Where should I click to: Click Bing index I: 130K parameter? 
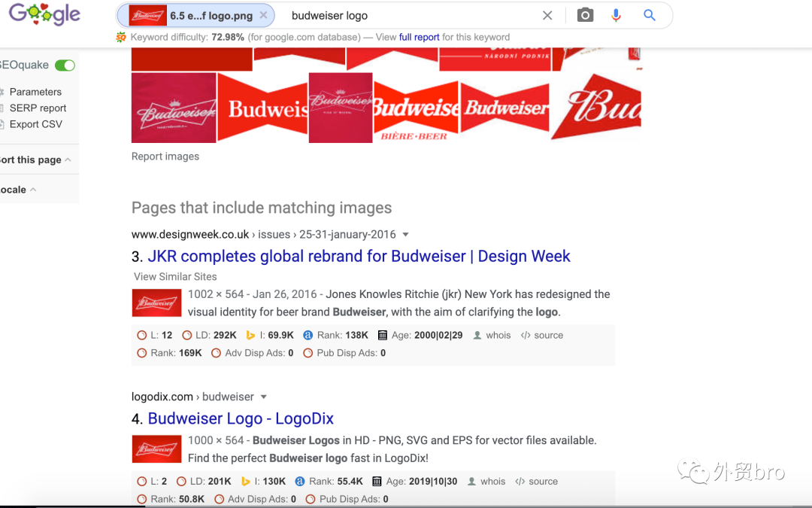[x=263, y=481]
